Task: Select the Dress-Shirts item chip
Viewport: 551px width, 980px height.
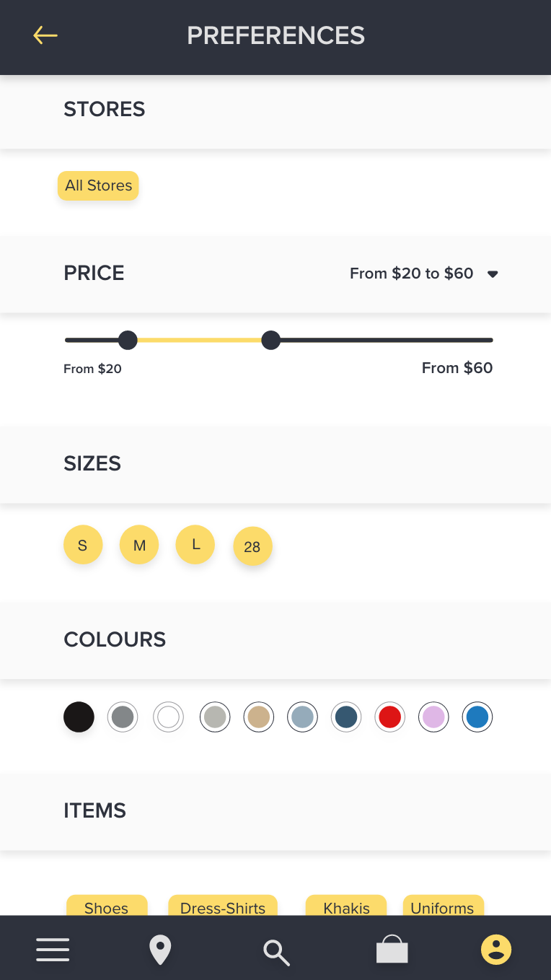Action: [223, 906]
